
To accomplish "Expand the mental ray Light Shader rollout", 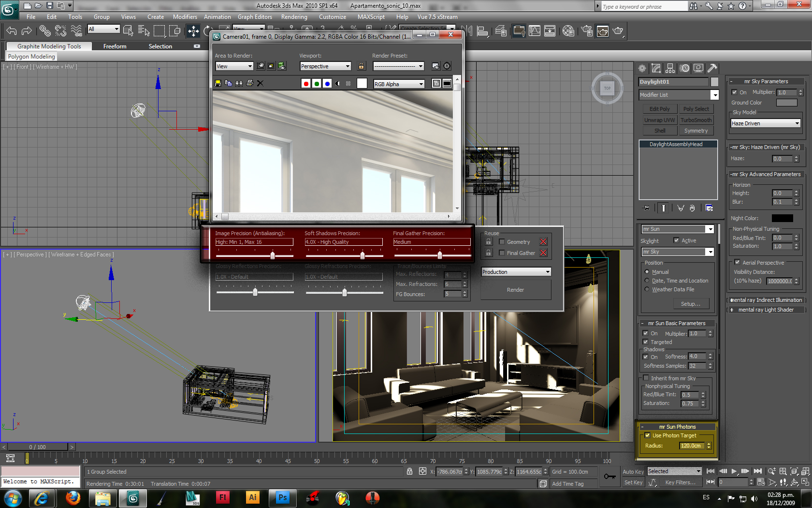I will [766, 310].
